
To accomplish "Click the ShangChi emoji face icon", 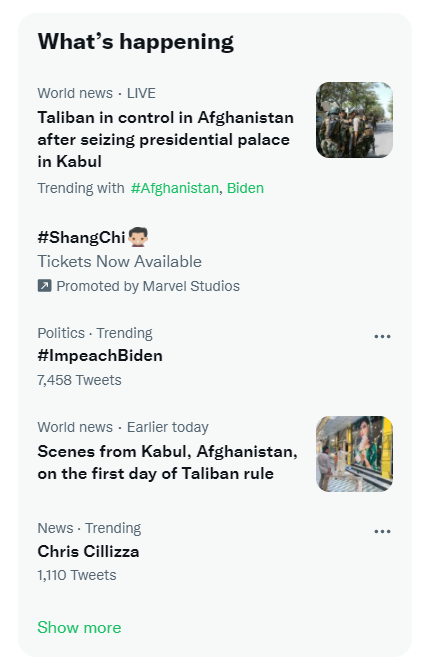I will pos(138,237).
